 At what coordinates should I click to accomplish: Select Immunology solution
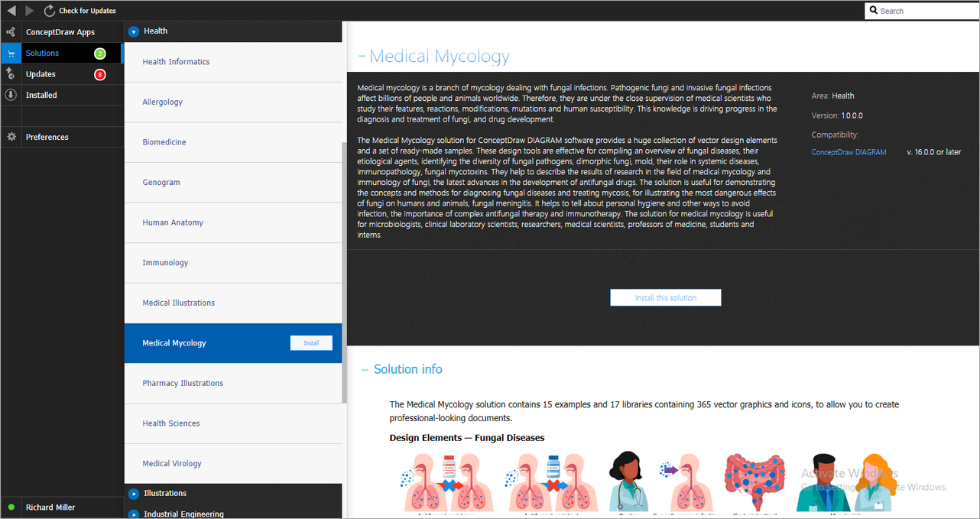pos(233,263)
